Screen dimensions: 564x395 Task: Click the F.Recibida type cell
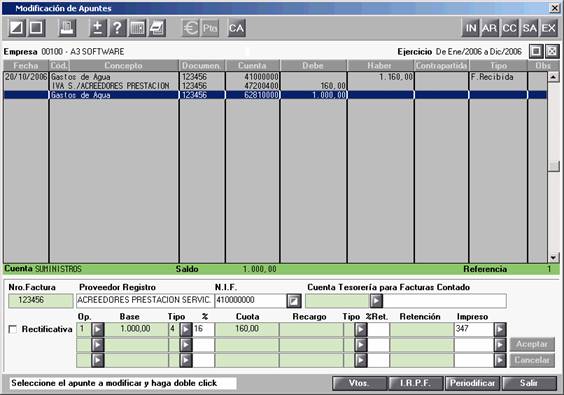click(x=498, y=77)
